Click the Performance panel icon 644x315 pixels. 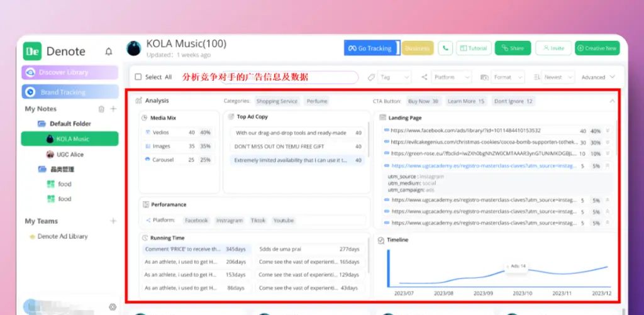[145, 204]
